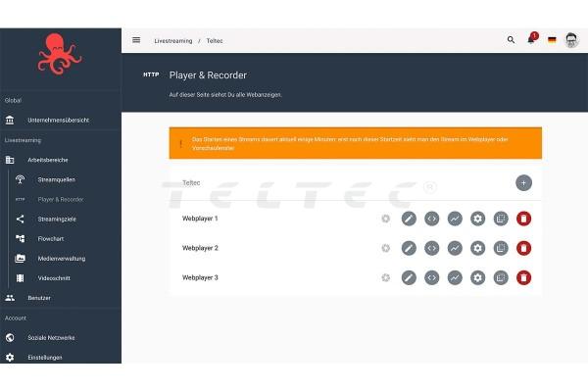Open Flowchart from the sidebar

click(x=53, y=238)
